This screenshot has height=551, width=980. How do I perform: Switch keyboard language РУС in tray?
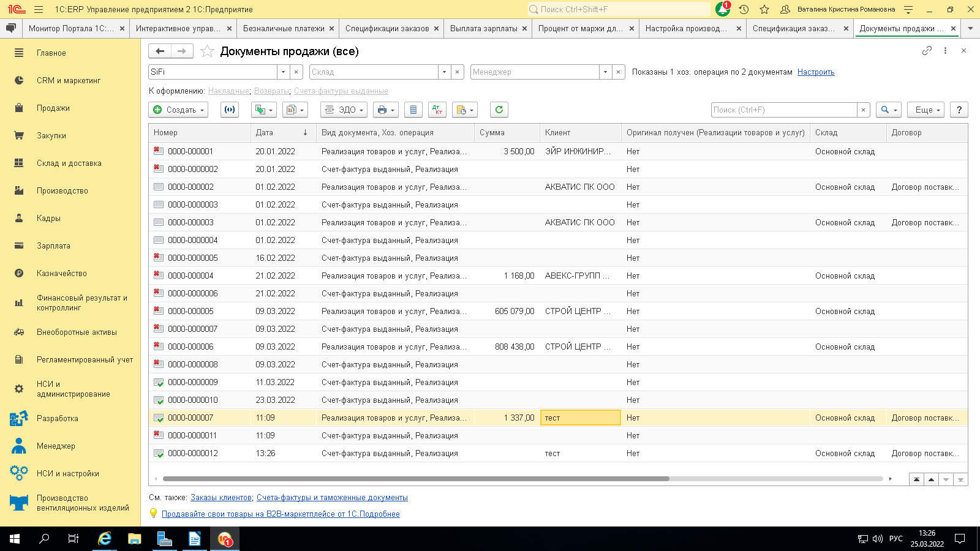coord(896,539)
